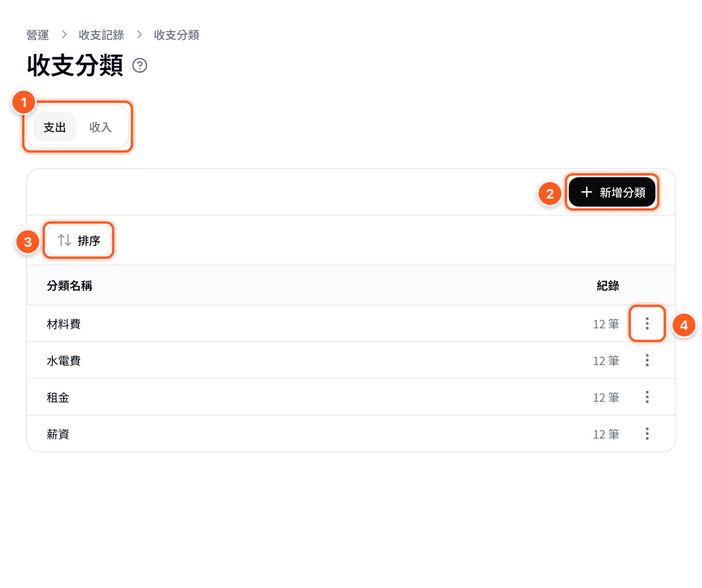Viewport: 702px width, 588px height.
Task: Select the 材料費 category name
Action: tap(64, 324)
